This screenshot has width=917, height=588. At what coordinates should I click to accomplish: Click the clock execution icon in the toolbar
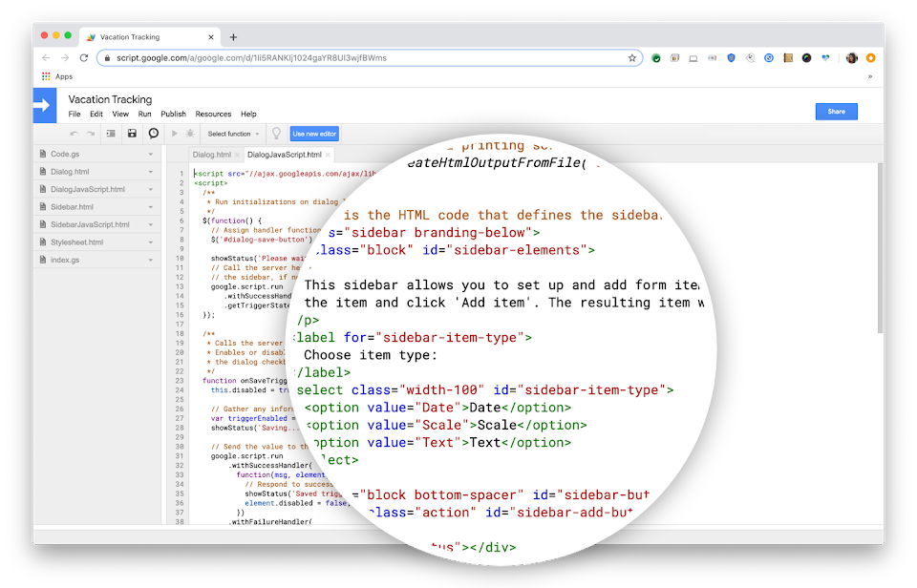153,133
